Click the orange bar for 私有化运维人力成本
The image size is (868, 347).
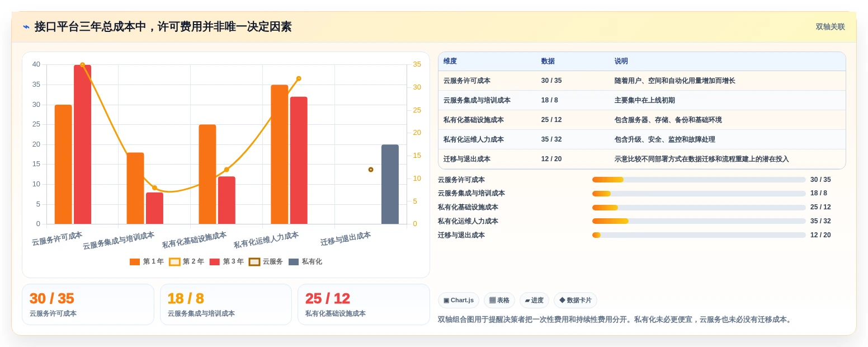[x=280, y=154]
